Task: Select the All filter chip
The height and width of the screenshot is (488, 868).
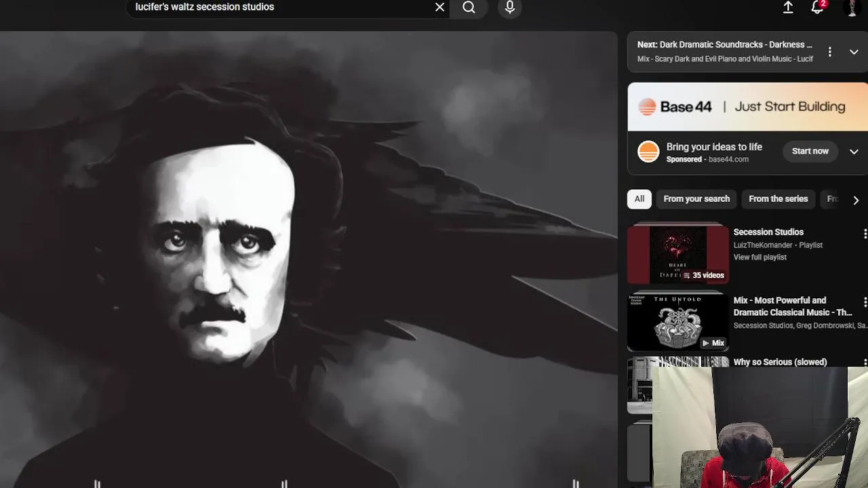Action: click(639, 199)
